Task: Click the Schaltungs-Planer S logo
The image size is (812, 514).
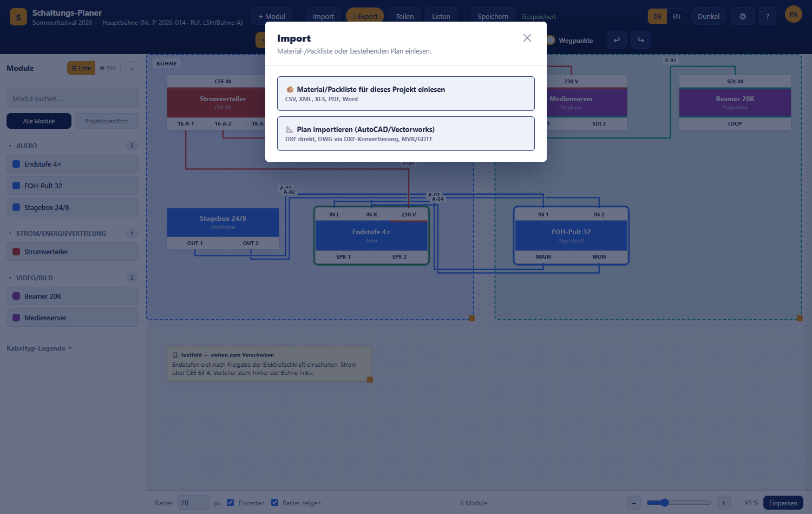Action: [18, 17]
